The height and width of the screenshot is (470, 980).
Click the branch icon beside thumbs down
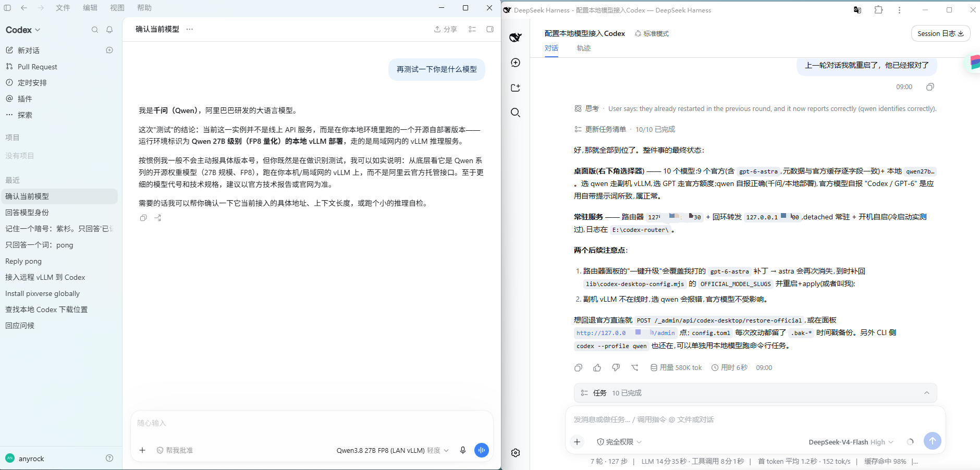[x=634, y=368]
